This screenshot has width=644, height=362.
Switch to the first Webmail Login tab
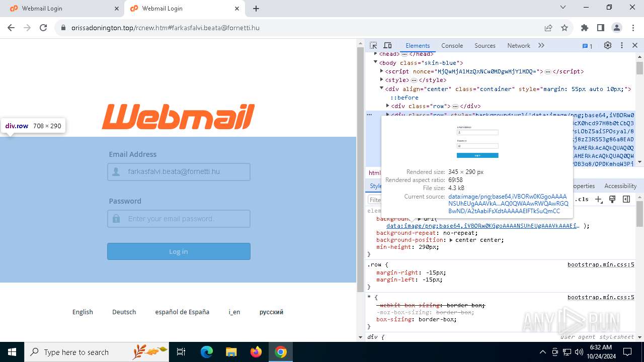pos(63,9)
